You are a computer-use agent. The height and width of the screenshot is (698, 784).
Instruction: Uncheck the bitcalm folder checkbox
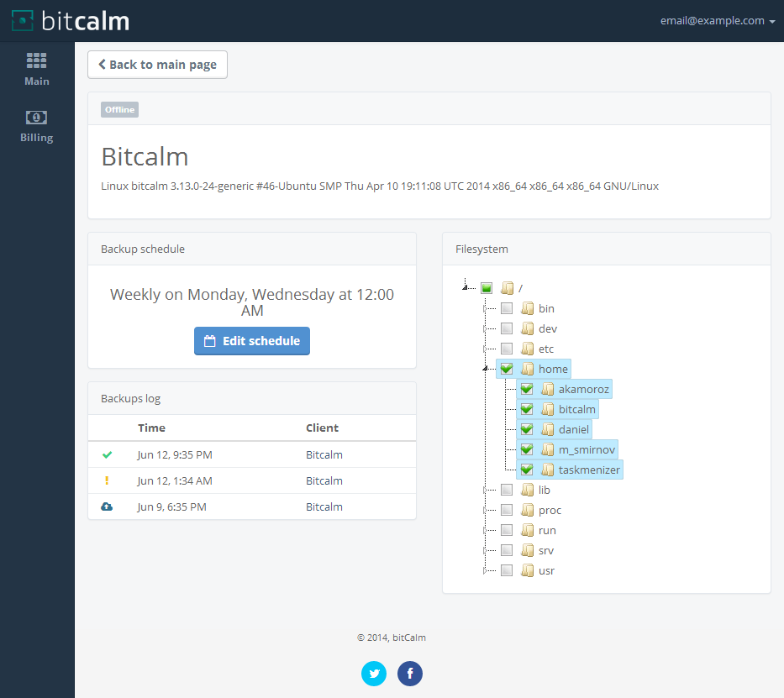coord(527,409)
